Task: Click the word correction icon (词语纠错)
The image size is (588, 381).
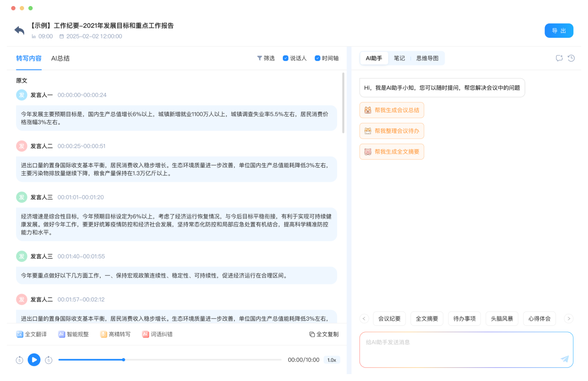Action: [146, 334]
